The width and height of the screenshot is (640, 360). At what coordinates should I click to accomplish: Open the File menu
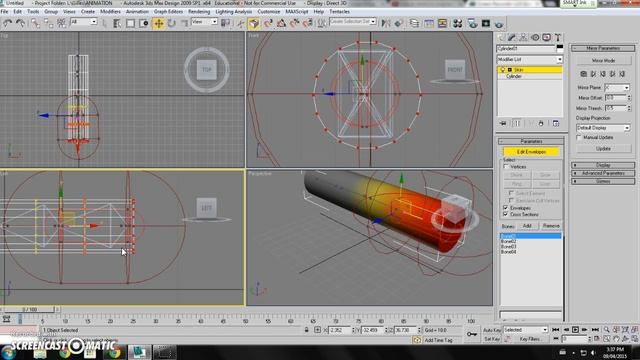click(x=4, y=12)
